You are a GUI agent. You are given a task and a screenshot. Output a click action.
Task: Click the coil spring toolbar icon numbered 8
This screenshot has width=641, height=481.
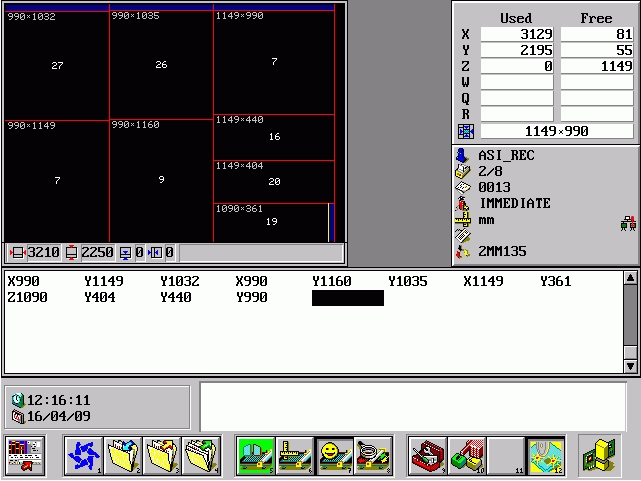[x=372, y=456]
